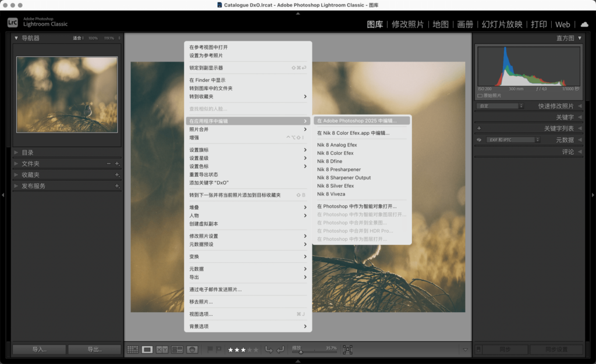Expand the 关键字 panel
Image resolution: width=596 pixels, height=364 pixels.
click(580, 117)
